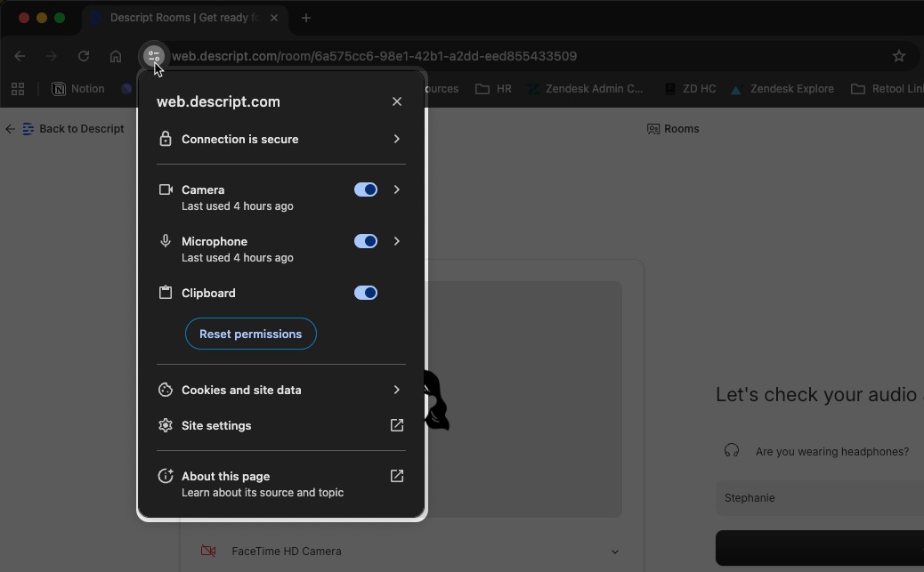The image size is (924, 572).
Task: Click the crossed-out camera icon next to FaceTime HD Camera
Action: [207, 551]
